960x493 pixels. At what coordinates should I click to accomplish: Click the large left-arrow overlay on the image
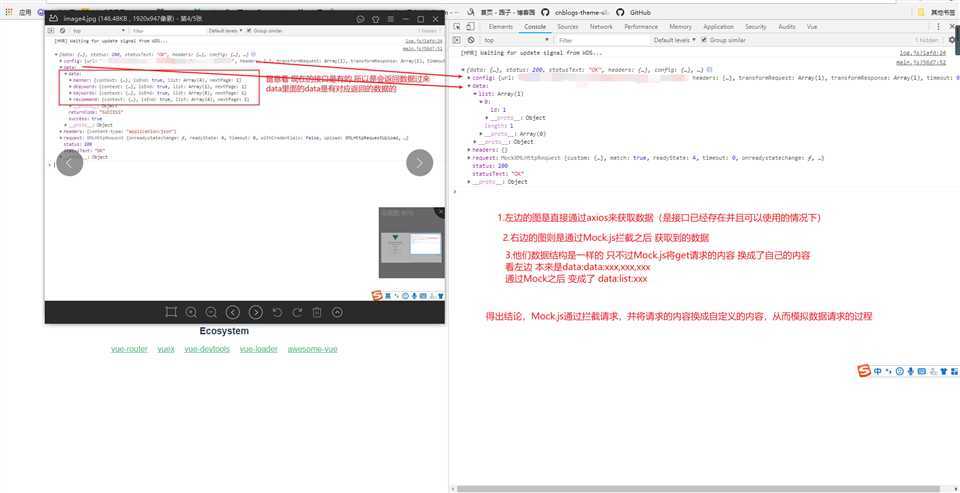[69, 163]
